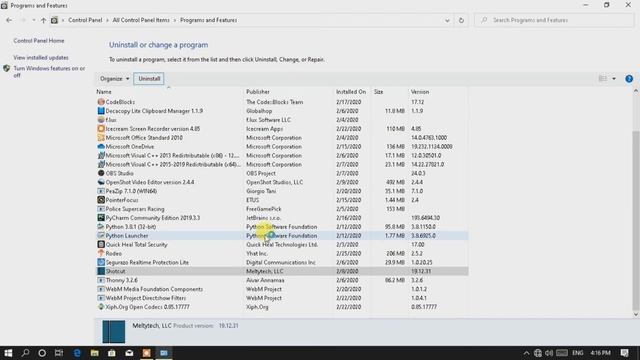Screen dimensions: 640x360
Task: Click the Rodeo program icon
Action: click(101, 253)
